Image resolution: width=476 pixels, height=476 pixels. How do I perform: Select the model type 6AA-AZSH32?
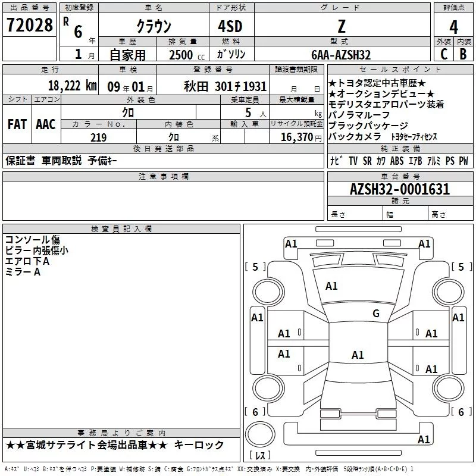coord(341,55)
